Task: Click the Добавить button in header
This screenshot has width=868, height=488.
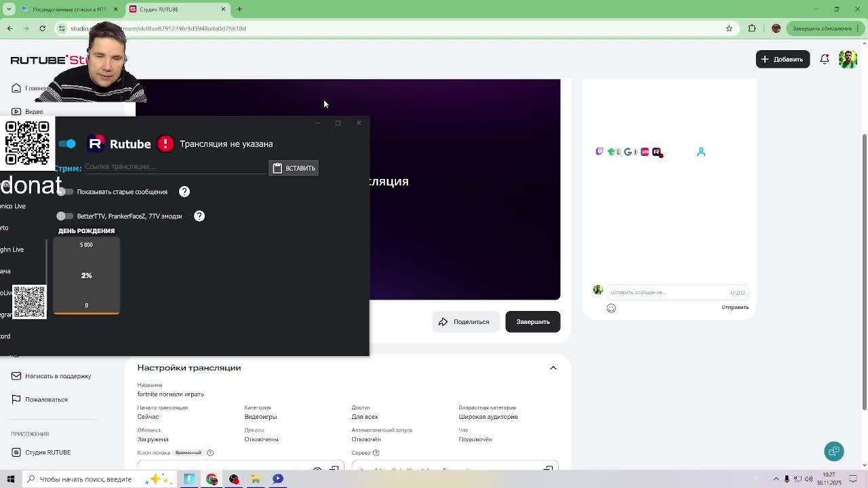Action: point(783,59)
